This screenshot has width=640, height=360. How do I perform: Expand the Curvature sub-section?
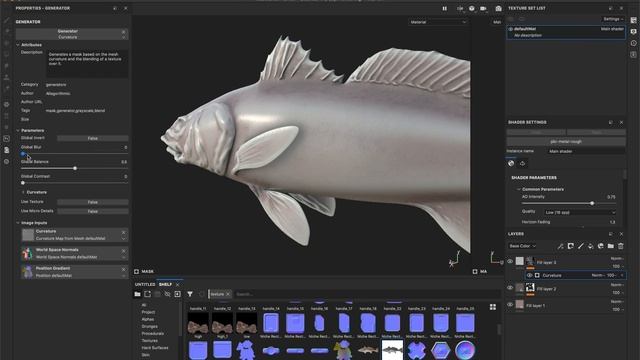[x=23, y=192]
